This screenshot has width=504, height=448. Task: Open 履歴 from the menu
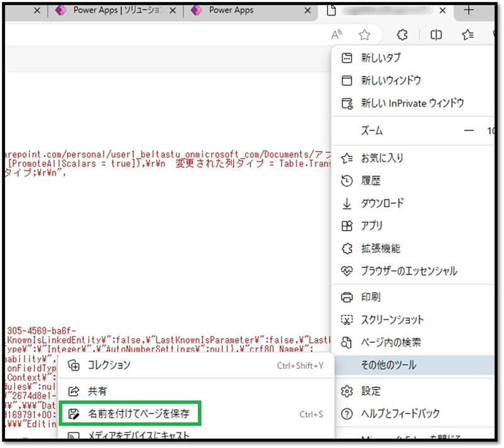pyautogui.click(x=413, y=181)
